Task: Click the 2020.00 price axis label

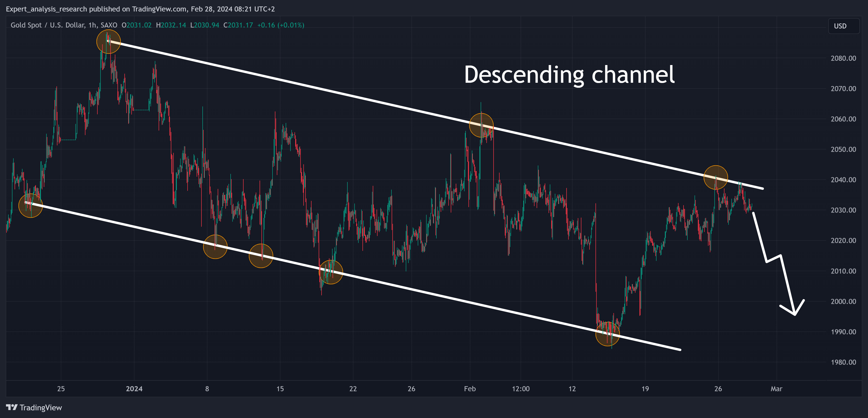Action: pos(843,241)
